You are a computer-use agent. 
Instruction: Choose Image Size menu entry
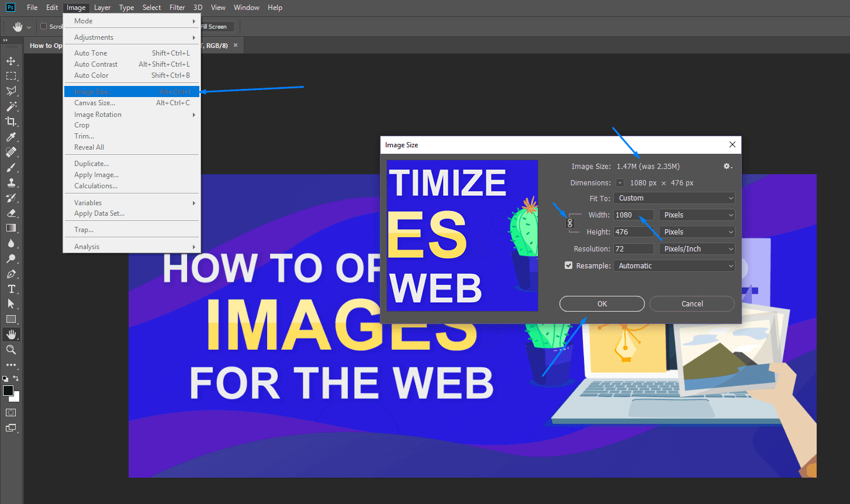point(132,92)
